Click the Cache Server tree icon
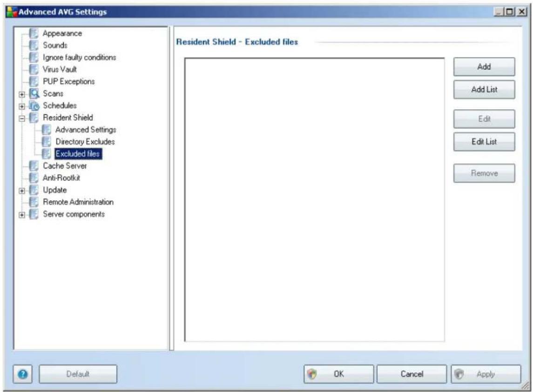 tap(34, 166)
